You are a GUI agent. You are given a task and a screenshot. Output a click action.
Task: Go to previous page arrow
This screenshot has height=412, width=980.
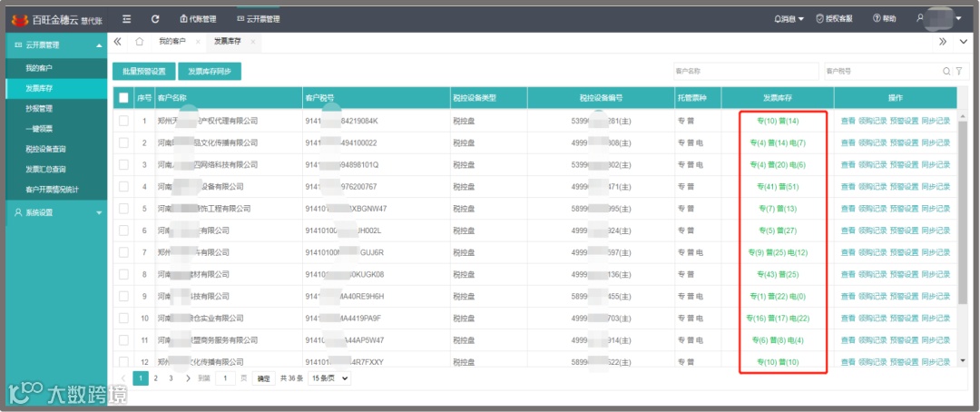(123, 378)
